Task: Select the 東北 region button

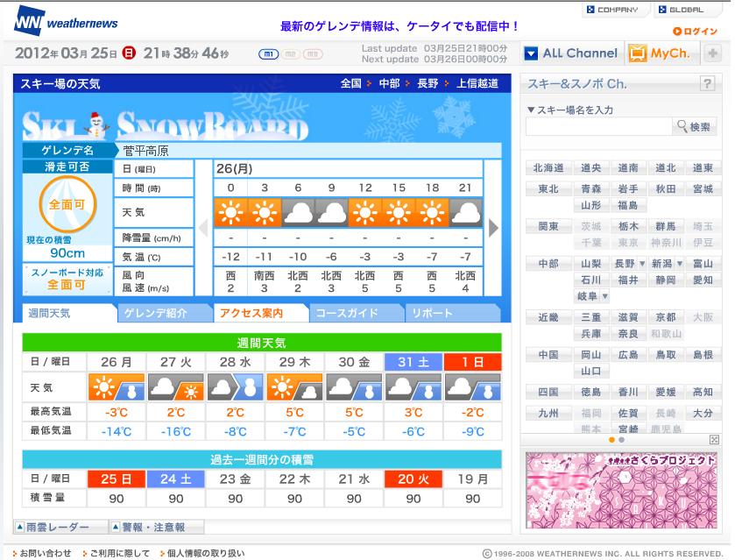Action: pos(548,189)
